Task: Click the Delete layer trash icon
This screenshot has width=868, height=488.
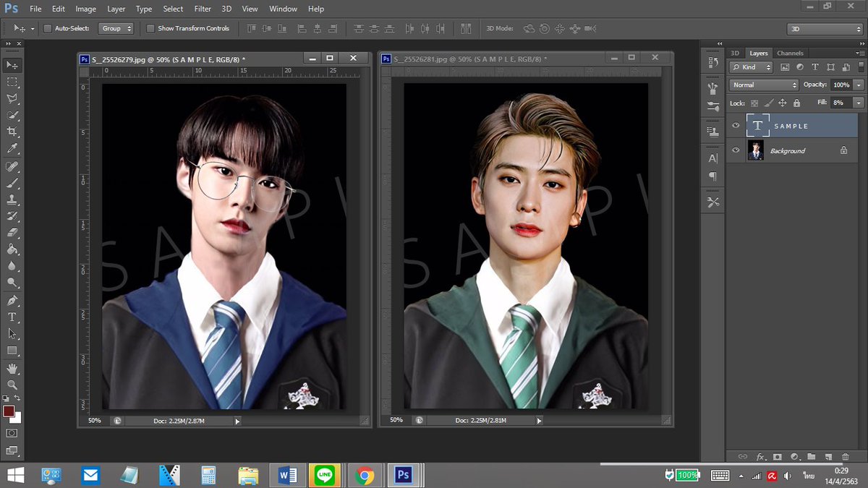Action: tap(845, 457)
